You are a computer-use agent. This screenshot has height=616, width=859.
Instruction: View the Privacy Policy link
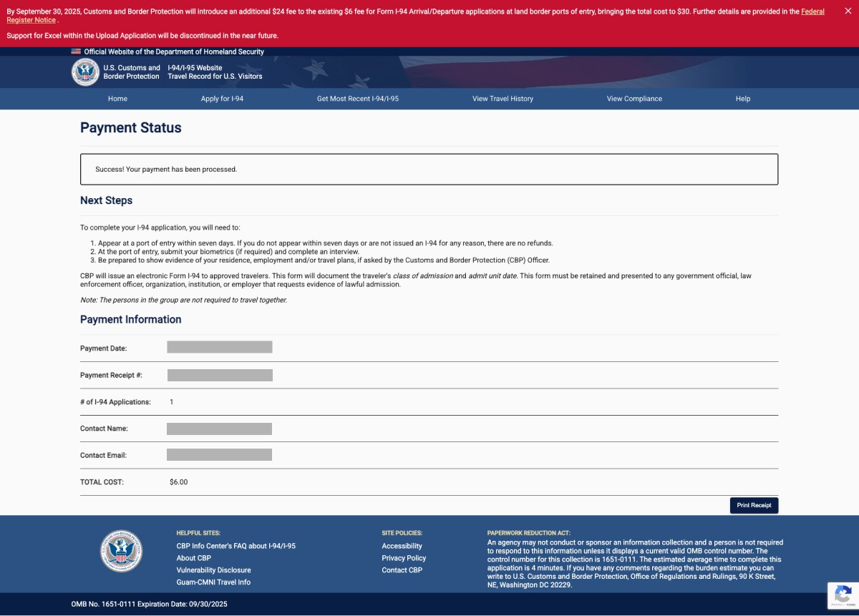404,558
